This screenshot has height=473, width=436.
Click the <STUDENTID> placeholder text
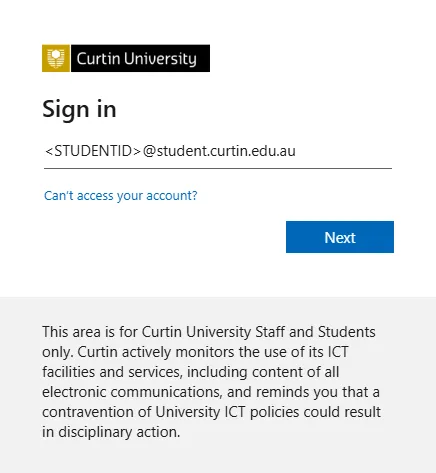click(x=93, y=151)
